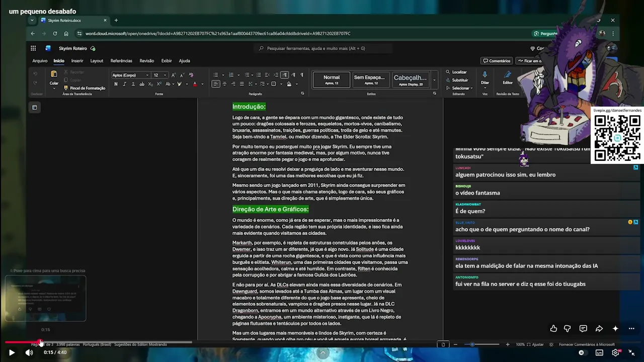Exit fullscreen video mode
Viewport: 644px width, 362px height.
tap(632, 352)
